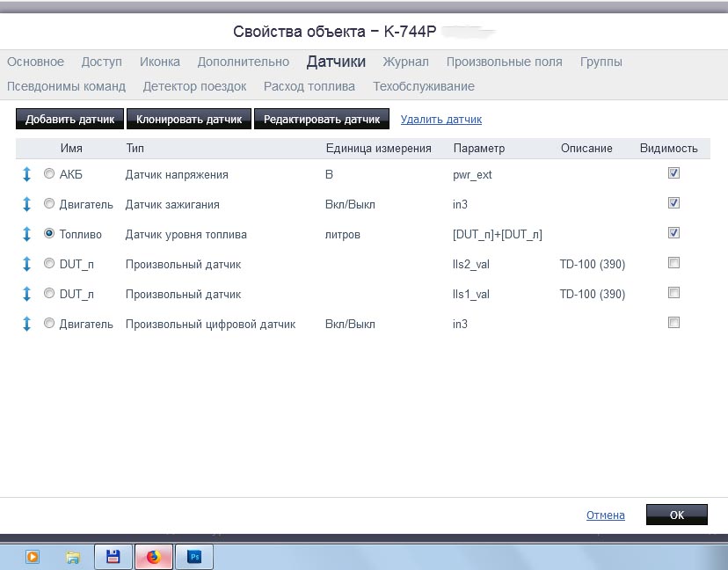This screenshot has height=570, width=728.
Task: Enable visibility for the lls1_val sensor
Action: point(673,293)
